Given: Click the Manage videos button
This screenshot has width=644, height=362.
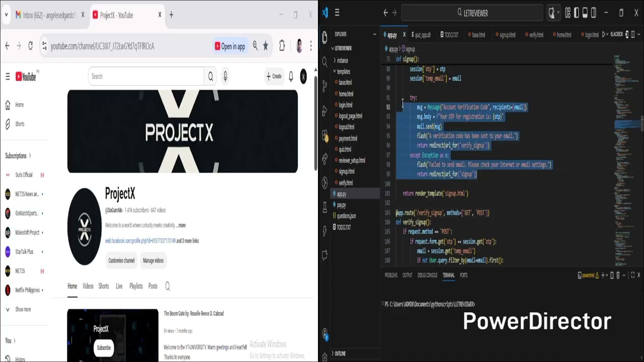Looking at the screenshot, I should (153, 260).
